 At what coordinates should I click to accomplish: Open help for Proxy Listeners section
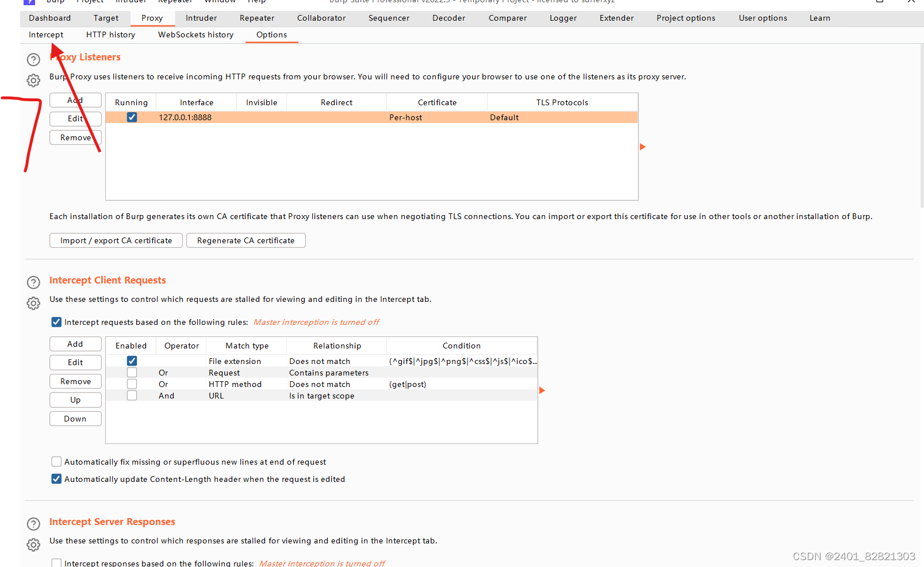(34, 60)
